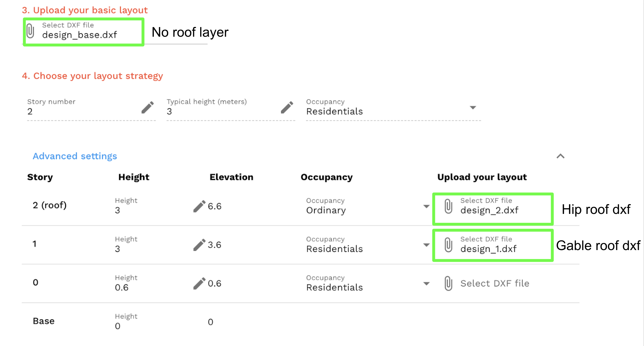
Task: Select DXF file for story 0
Action: tap(495, 283)
